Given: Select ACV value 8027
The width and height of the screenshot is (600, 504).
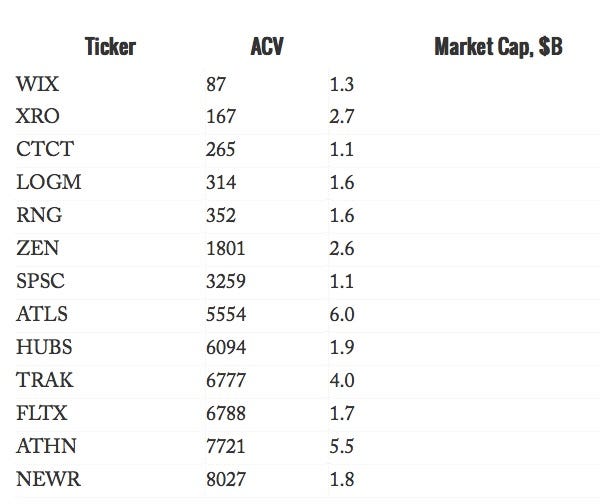Looking at the screenshot, I should click(x=224, y=480).
